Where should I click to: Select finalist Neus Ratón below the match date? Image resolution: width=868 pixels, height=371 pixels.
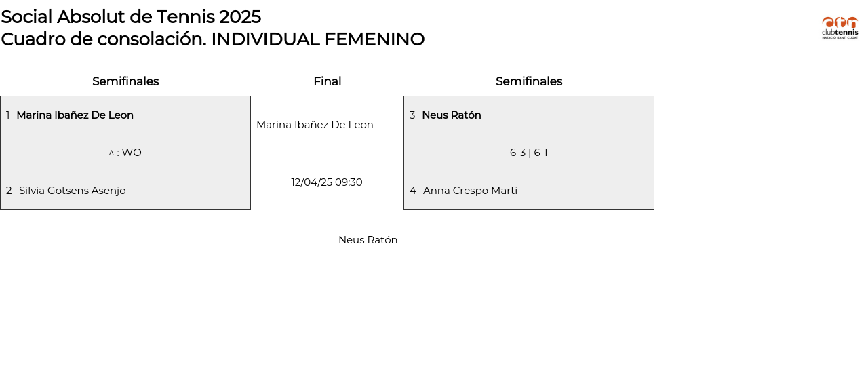(x=368, y=240)
